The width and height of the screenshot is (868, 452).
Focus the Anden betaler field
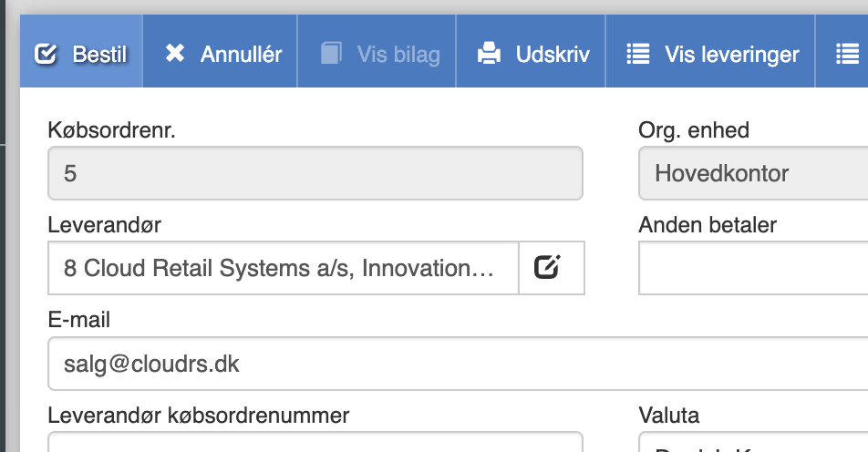tap(753, 268)
